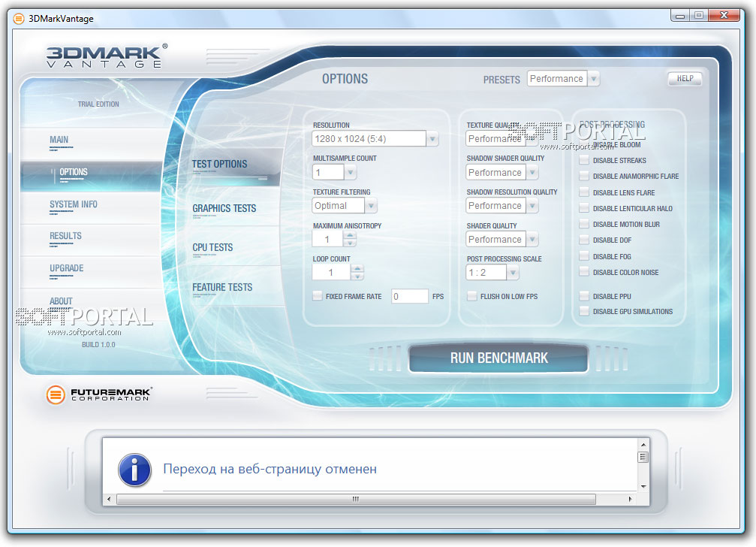Click the Trial Edition label
756x547 pixels.
(x=98, y=104)
